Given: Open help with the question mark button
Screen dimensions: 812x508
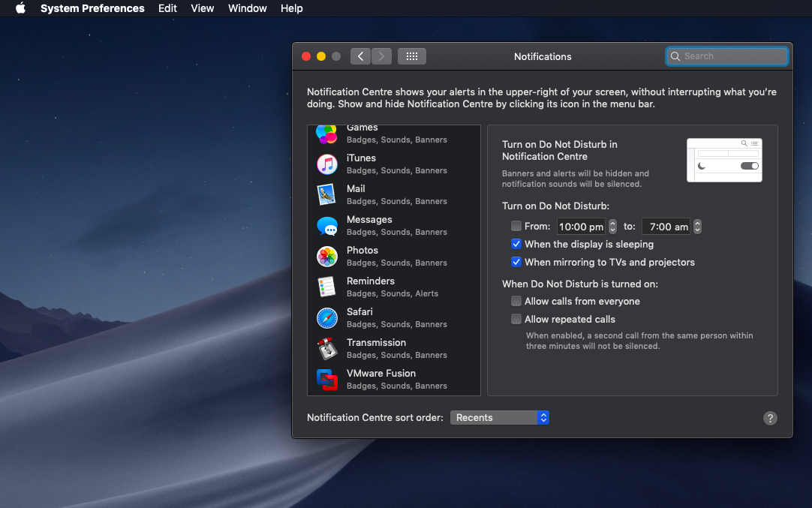Looking at the screenshot, I should coord(770,418).
